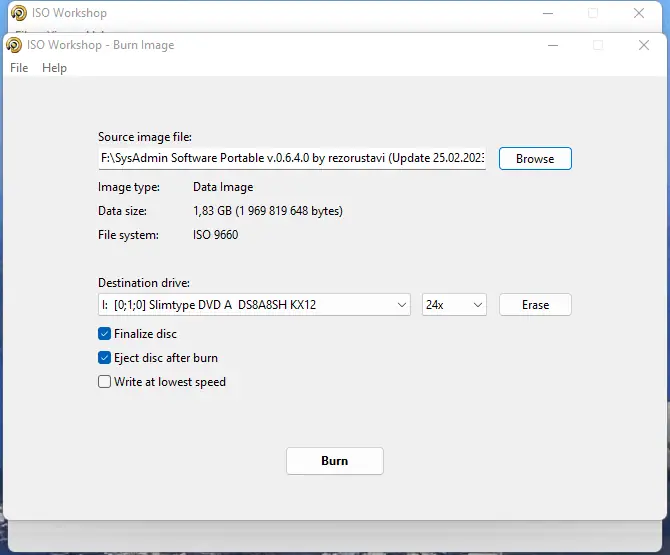Click the Erase button
This screenshot has height=555, width=670.
pyautogui.click(x=535, y=305)
